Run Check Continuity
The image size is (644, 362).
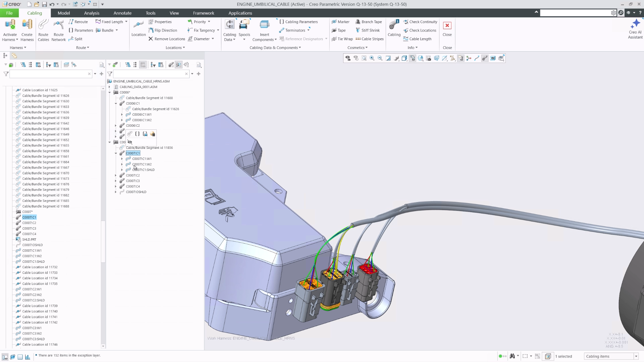coord(420,22)
